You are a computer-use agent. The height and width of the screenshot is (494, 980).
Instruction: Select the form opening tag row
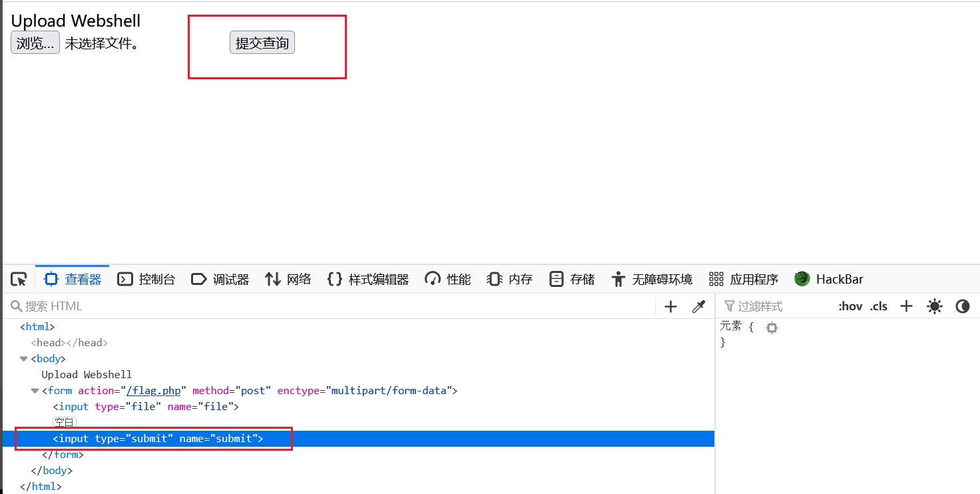click(358, 391)
